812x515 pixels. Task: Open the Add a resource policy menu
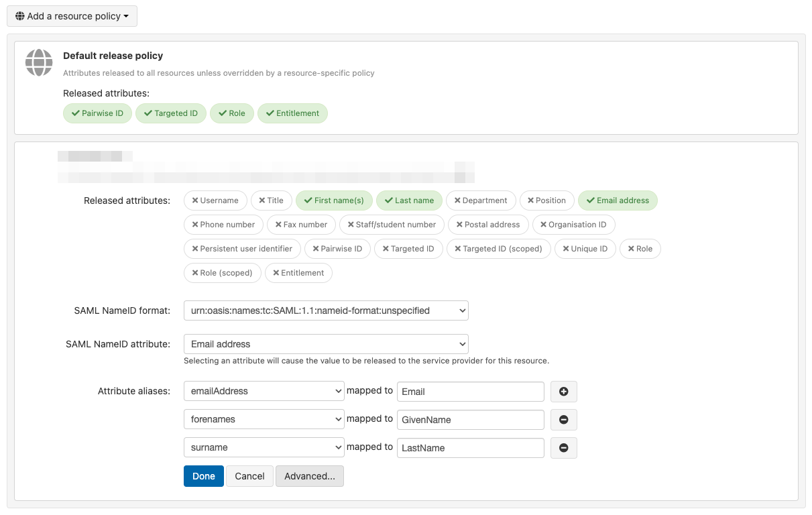tap(72, 16)
